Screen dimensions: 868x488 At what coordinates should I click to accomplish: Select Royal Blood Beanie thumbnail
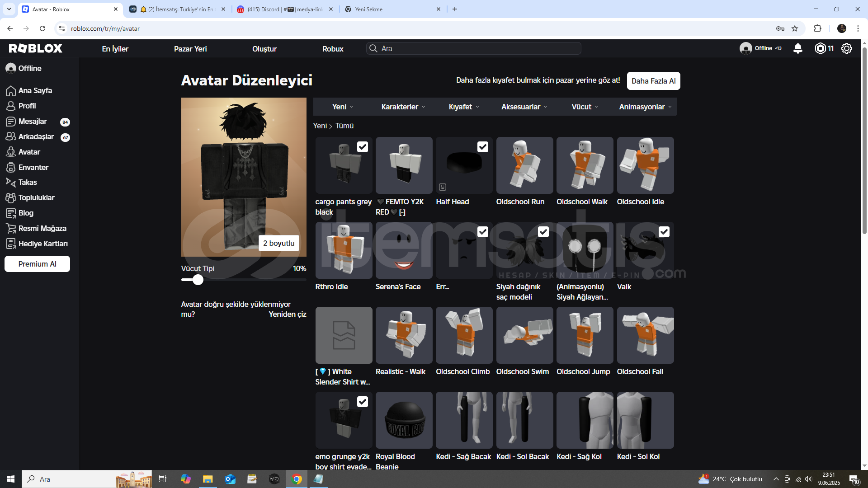point(404,420)
